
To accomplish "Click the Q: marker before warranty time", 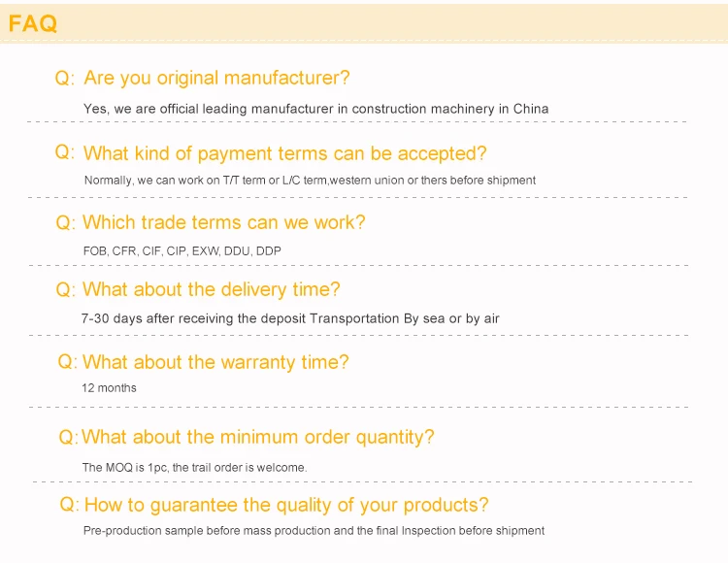I will coord(67,362).
